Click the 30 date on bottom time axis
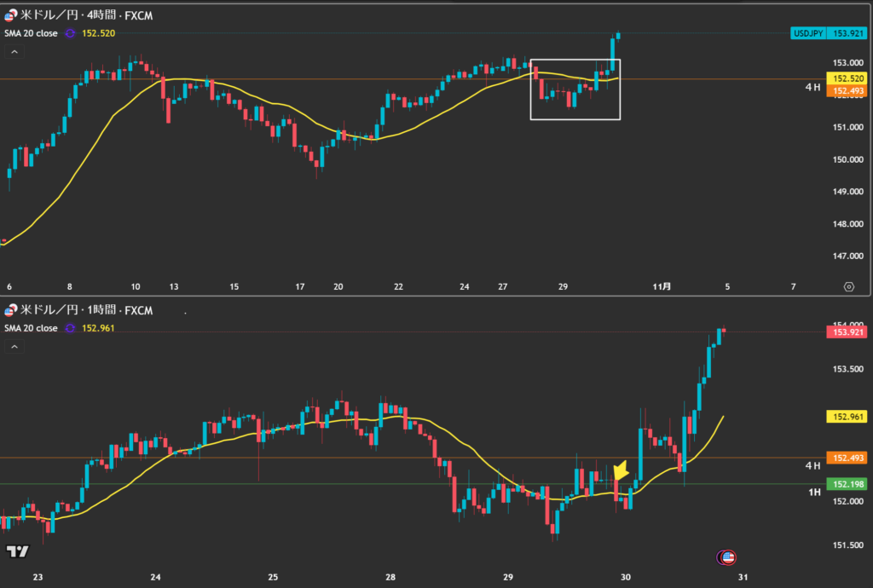Screen dimensions: 873x588 click(x=625, y=577)
